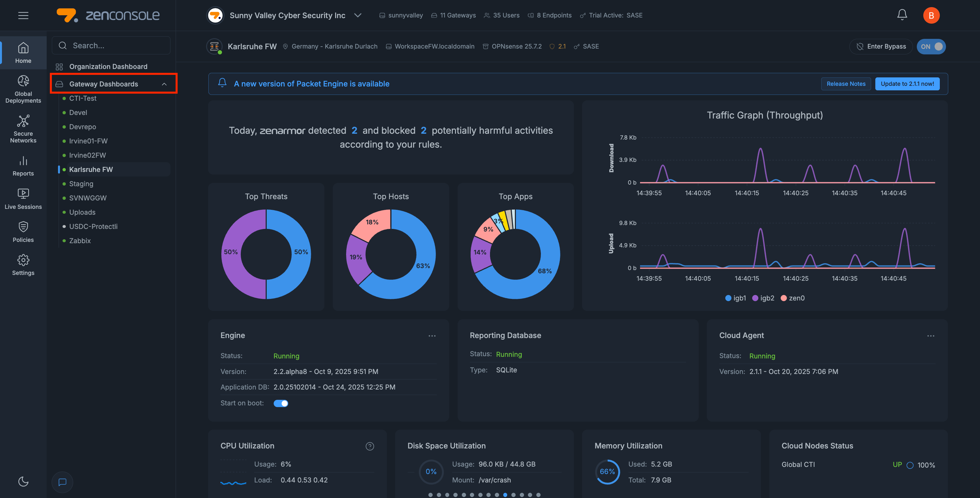Open the chat feedback bubble
The width and height of the screenshot is (980, 498).
coord(62,482)
